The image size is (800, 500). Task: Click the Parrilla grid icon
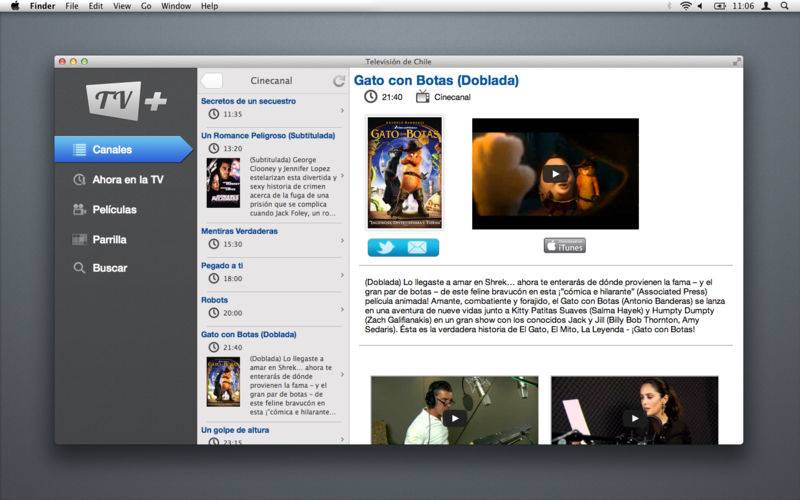[x=79, y=239]
